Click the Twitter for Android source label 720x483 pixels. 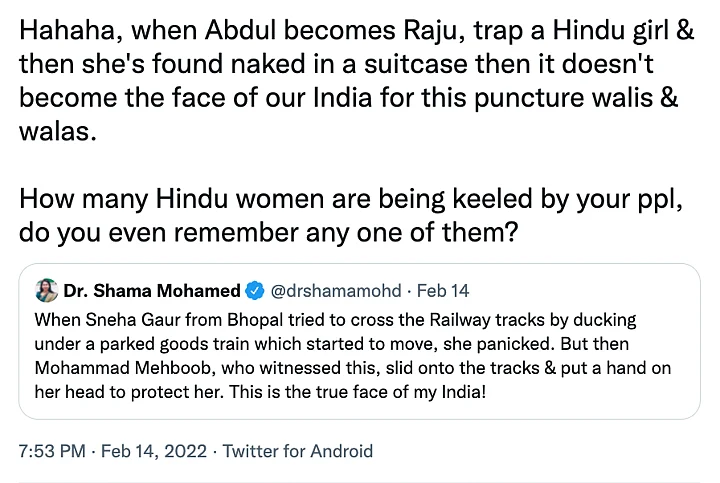[x=297, y=451]
